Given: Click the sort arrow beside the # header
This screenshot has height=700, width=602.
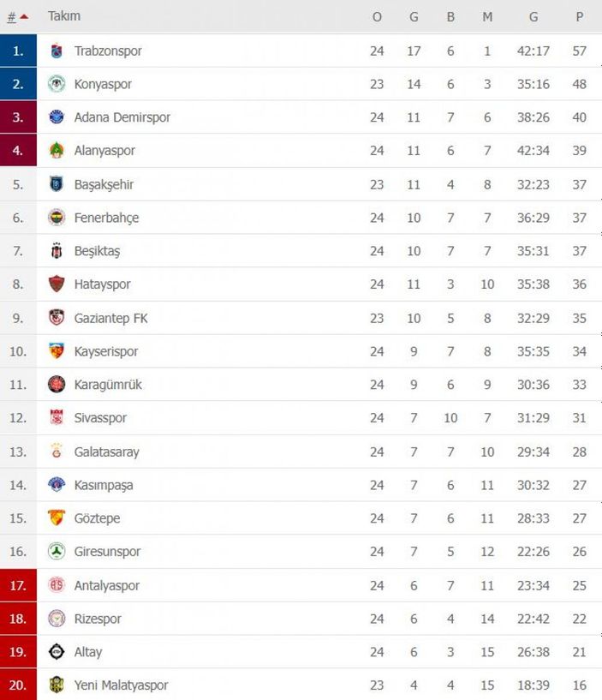Looking at the screenshot, I should pos(22,14).
